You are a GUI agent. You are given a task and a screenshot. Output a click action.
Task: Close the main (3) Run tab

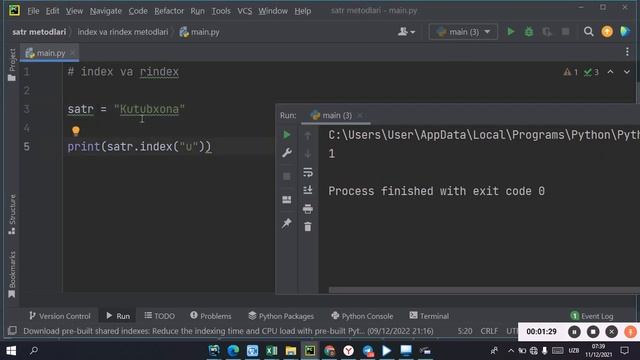tap(360, 116)
